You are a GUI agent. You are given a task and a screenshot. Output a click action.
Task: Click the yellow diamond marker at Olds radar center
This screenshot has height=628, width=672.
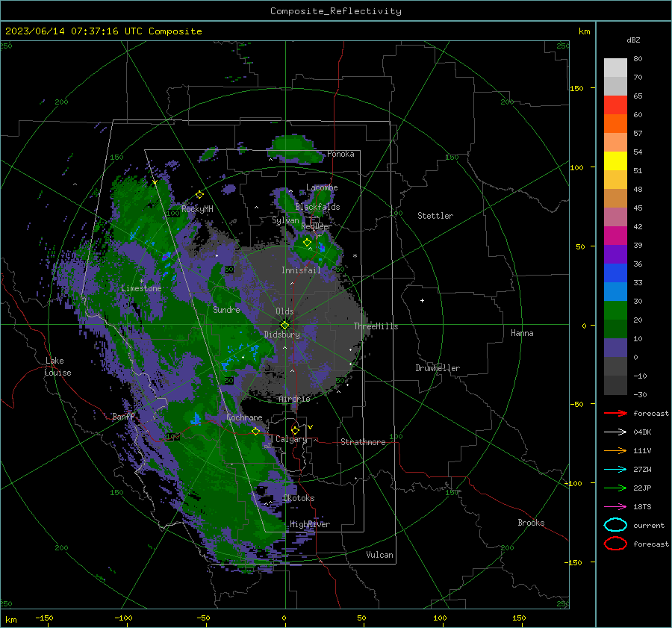coord(284,325)
